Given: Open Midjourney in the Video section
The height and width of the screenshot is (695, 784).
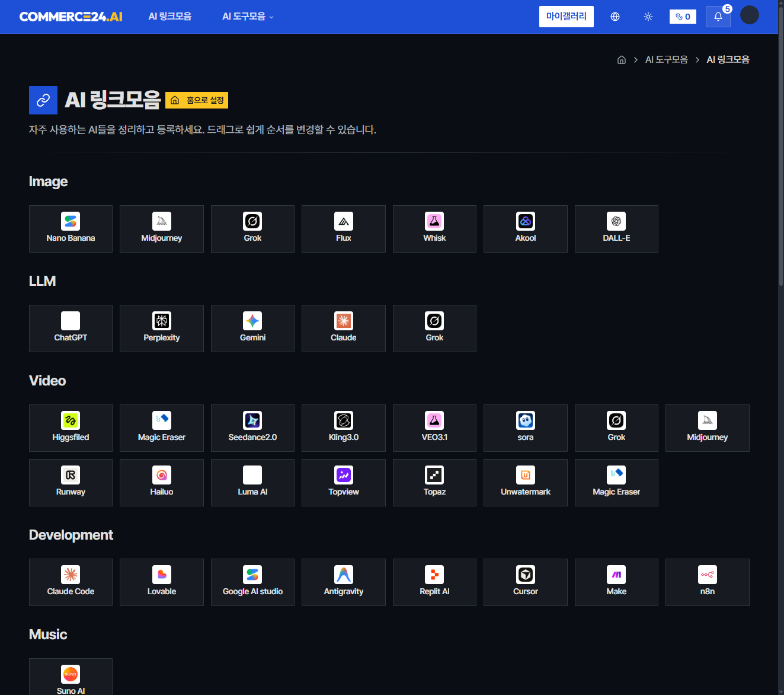Looking at the screenshot, I should tap(708, 428).
